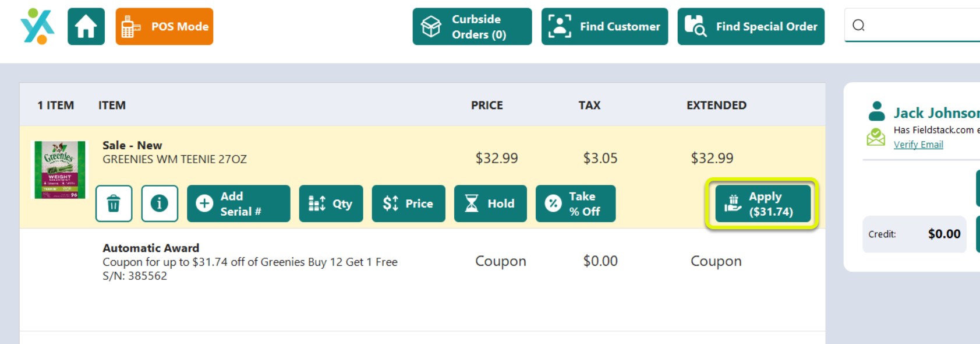Open Find Special Order

point(751,26)
